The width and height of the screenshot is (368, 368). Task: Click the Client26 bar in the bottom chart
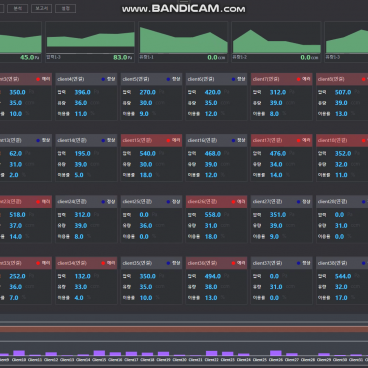tap(276, 353)
